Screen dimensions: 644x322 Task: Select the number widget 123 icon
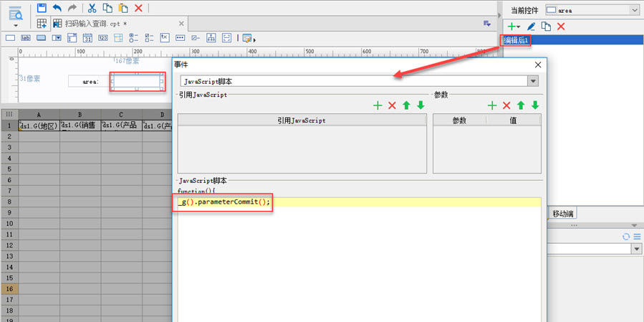[103, 38]
